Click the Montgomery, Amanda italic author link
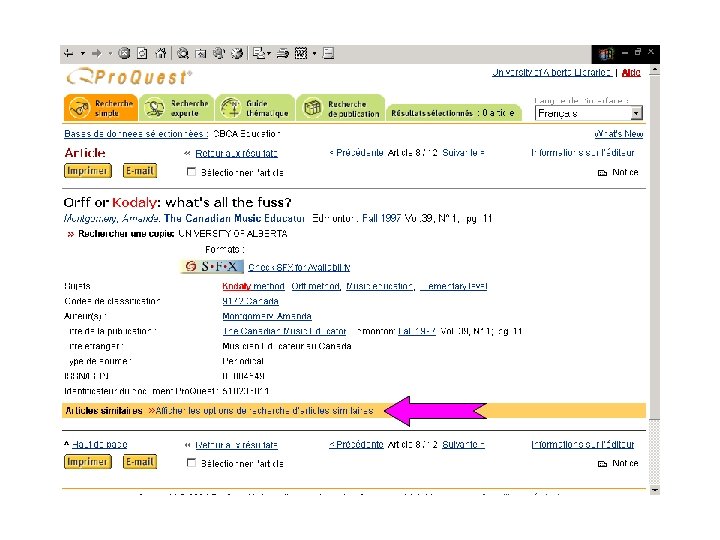 pyautogui.click(x=112, y=219)
